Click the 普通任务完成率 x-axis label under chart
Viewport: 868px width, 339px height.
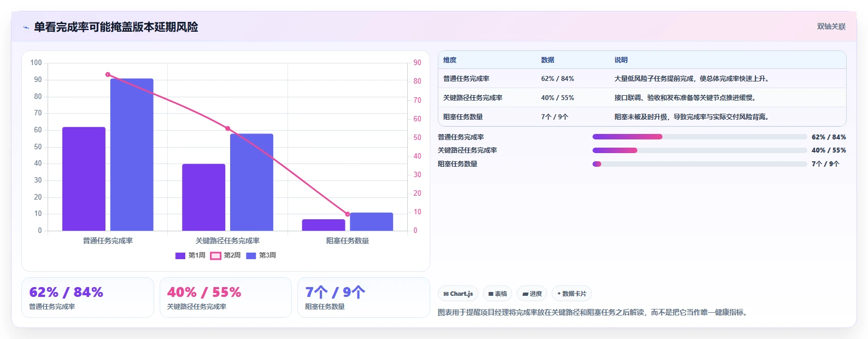(x=108, y=241)
